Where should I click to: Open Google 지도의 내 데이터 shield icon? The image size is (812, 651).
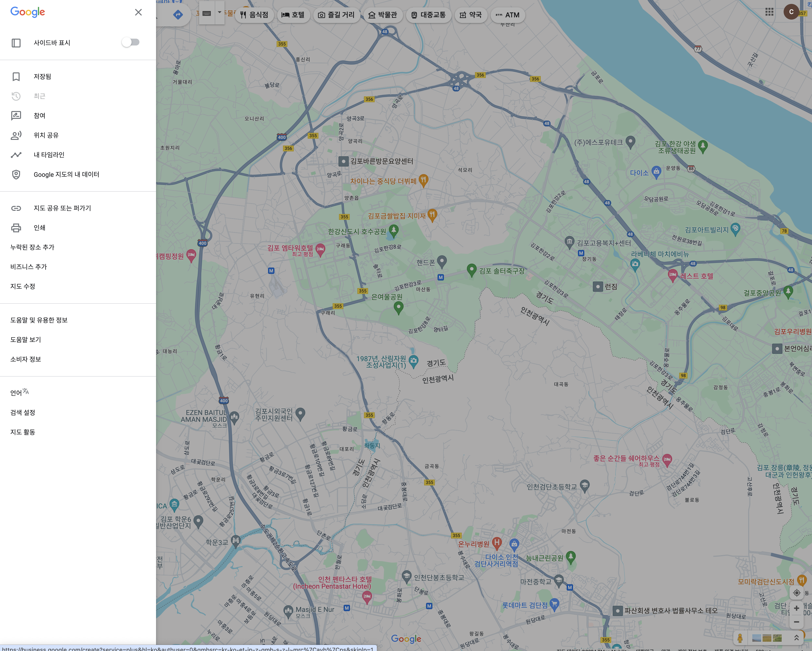pos(16,174)
